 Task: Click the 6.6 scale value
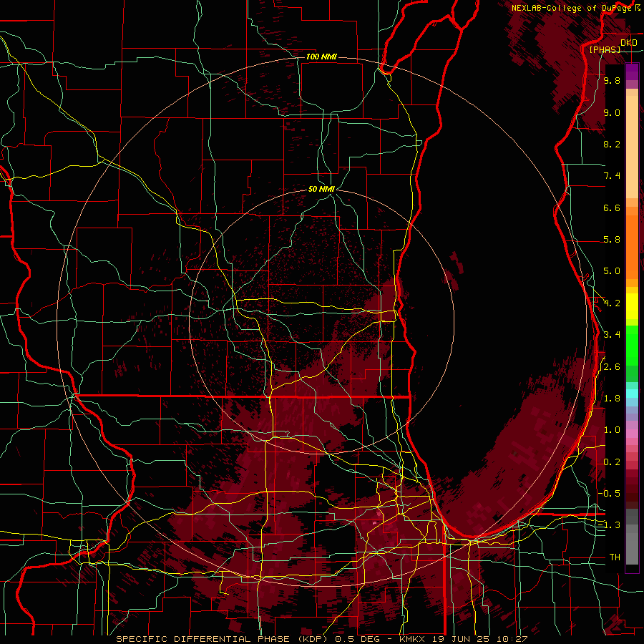[612, 208]
